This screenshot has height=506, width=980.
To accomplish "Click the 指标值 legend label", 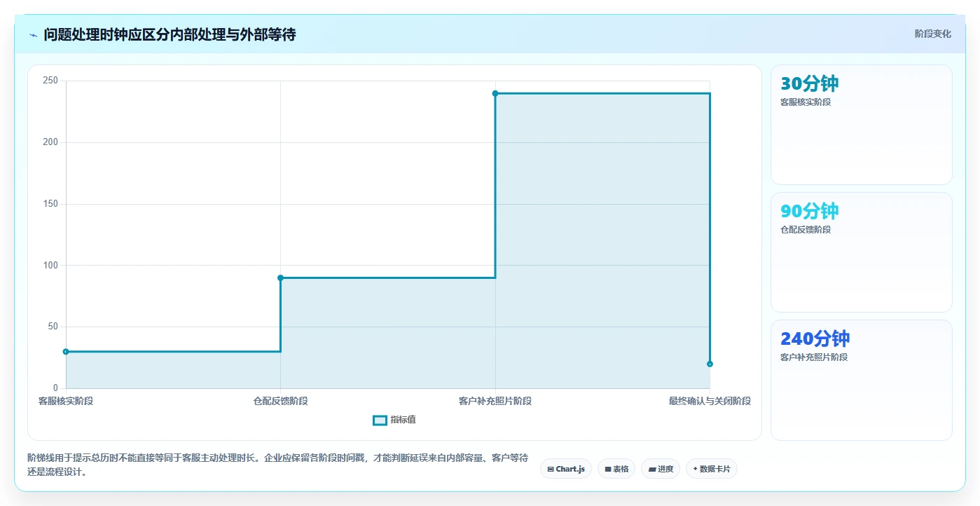I will [403, 420].
